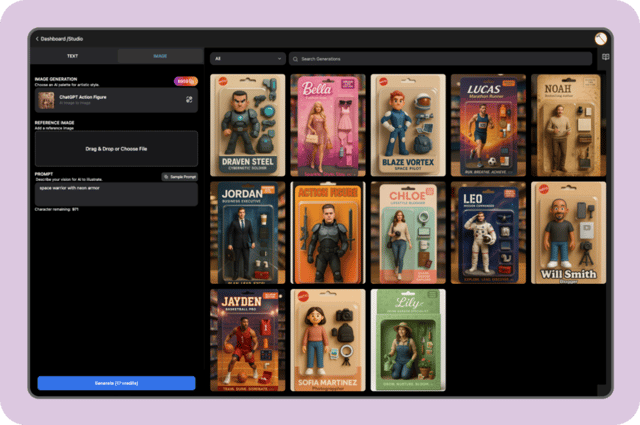Click the prompt text box
640x425 pixels.
(x=116, y=194)
